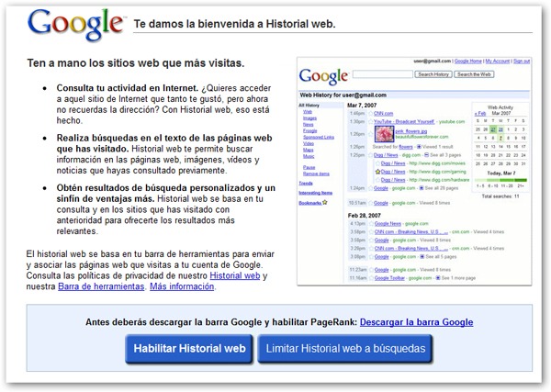This screenshot has height=392, width=551.
Task: Select 'Web' in the preview sidebar
Action: [x=308, y=112]
